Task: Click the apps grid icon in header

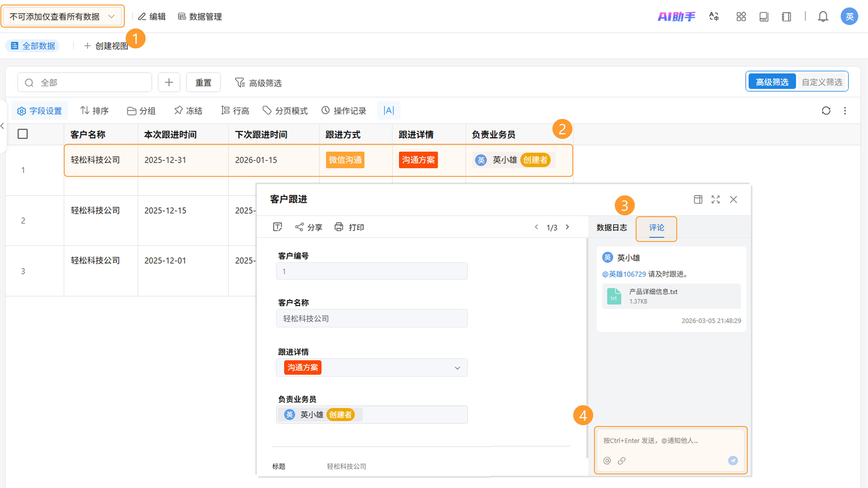Action: coord(741,16)
